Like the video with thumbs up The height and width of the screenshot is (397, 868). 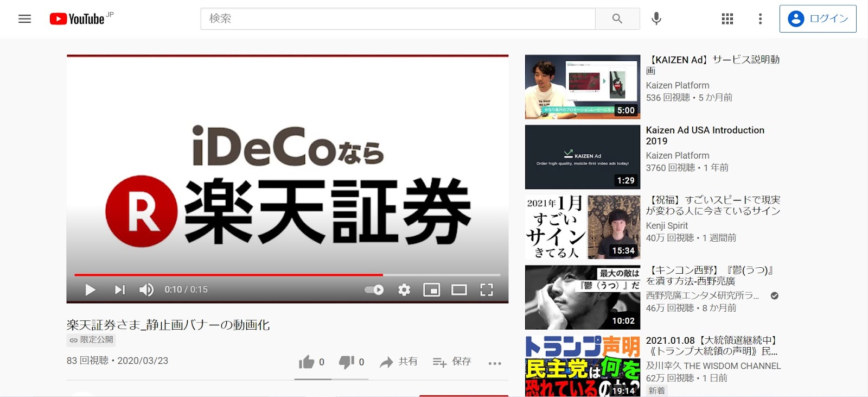(x=312, y=362)
